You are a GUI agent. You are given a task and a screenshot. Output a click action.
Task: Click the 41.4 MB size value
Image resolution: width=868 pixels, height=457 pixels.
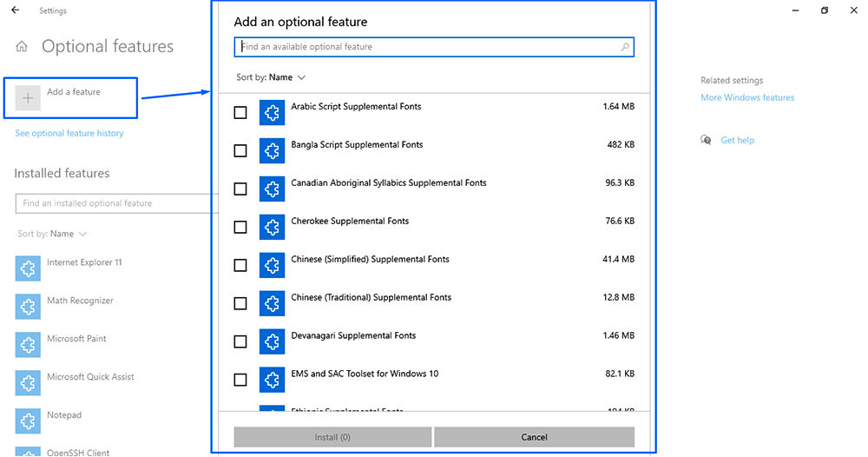click(x=618, y=259)
